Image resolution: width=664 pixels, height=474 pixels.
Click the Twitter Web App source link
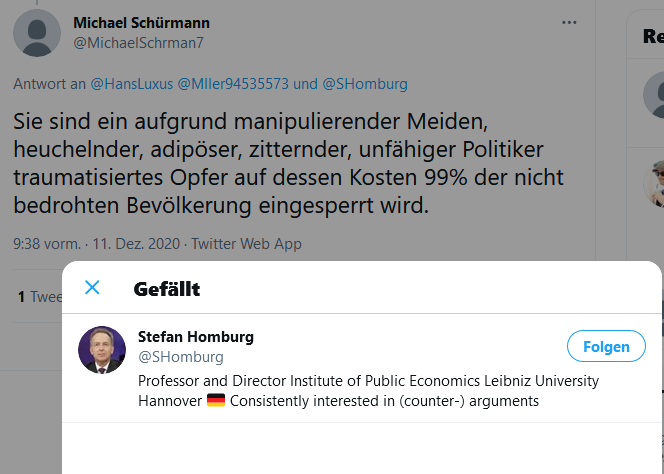pos(246,244)
